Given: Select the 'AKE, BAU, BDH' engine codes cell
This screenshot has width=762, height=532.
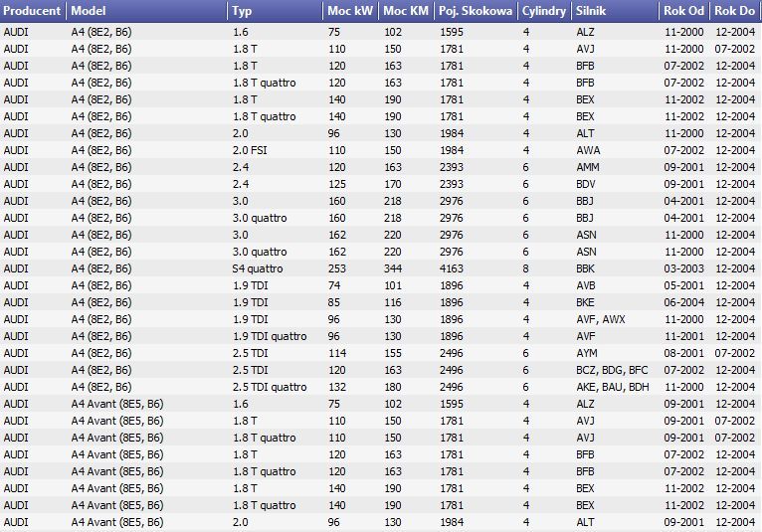Looking at the screenshot, I should 613,387.
